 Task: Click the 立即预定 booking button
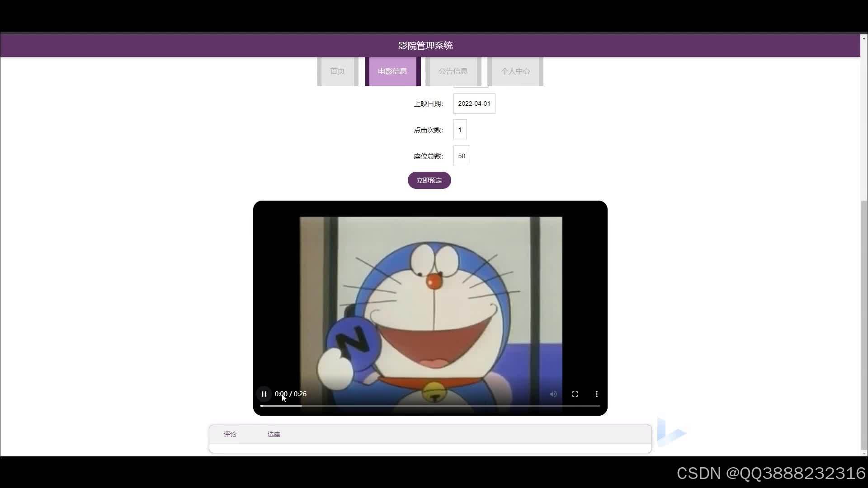(x=429, y=180)
